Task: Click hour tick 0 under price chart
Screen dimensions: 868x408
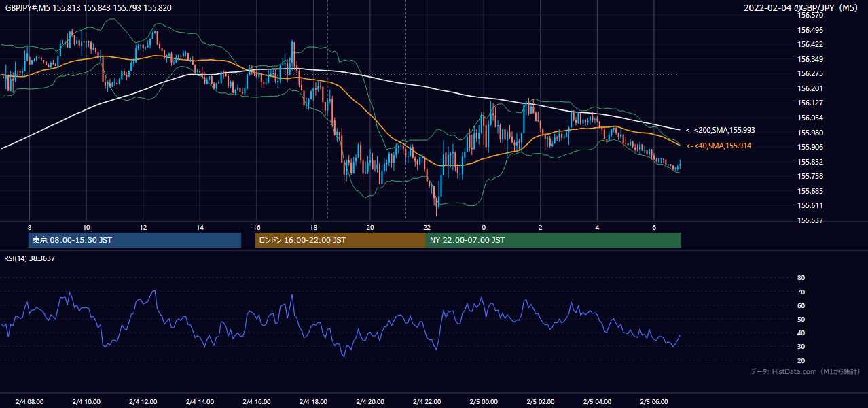Action: point(484,227)
